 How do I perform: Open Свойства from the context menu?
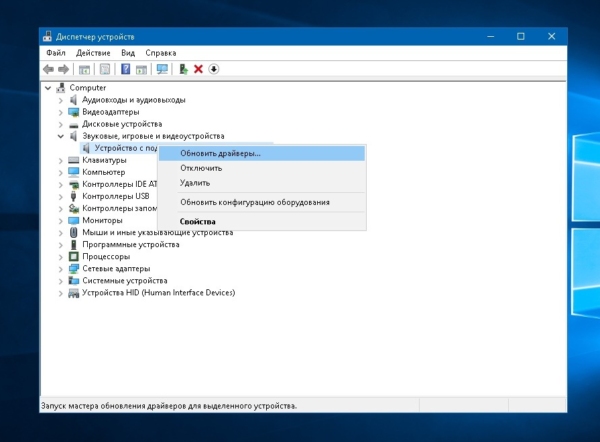(197, 221)
